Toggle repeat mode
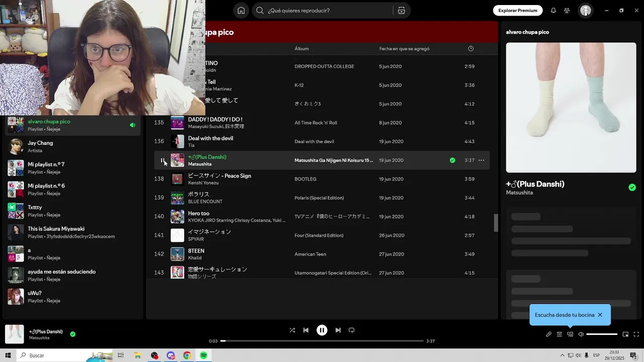The image size is (644, 362). coord(352,330)
